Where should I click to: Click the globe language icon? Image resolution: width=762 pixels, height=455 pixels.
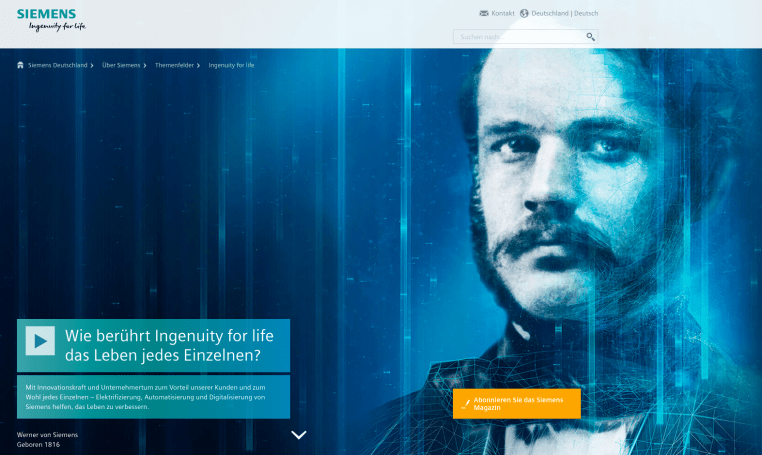coord(524,13)
